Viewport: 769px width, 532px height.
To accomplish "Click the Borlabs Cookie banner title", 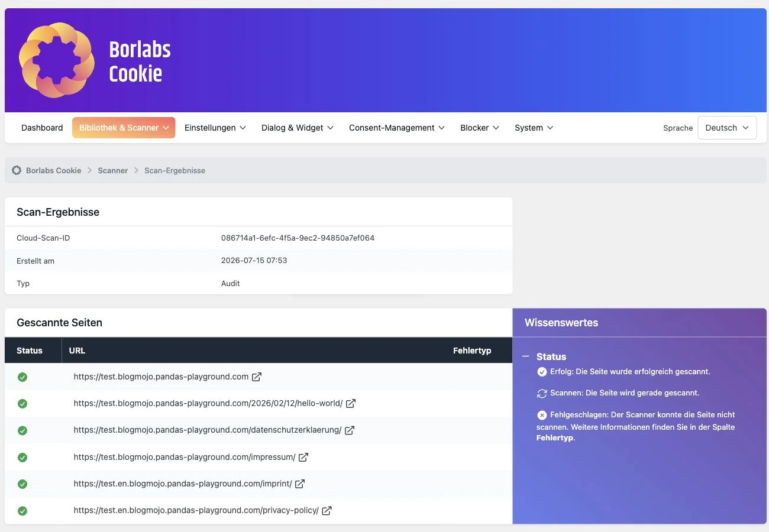I will (140, 61).
